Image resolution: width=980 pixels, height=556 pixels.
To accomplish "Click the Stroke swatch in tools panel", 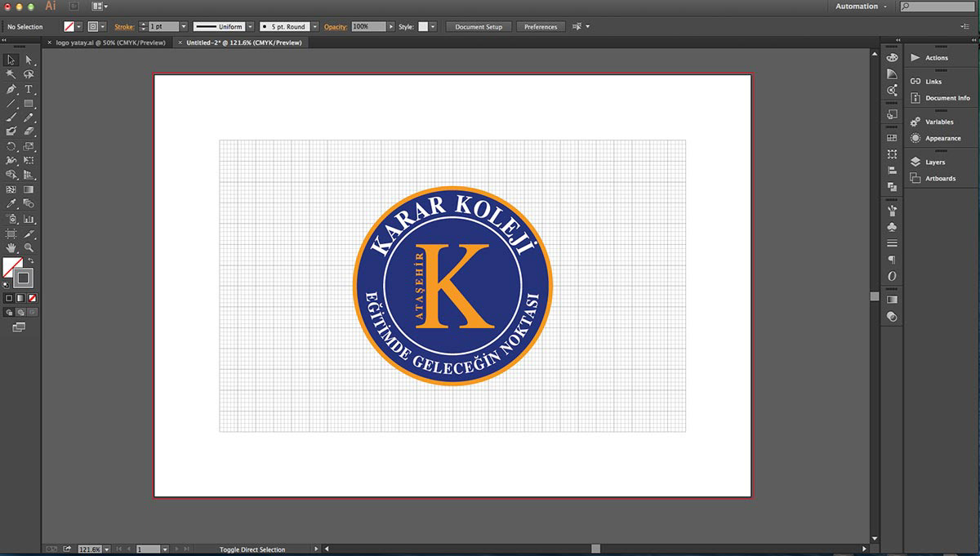I will click(x=24, y=278).
